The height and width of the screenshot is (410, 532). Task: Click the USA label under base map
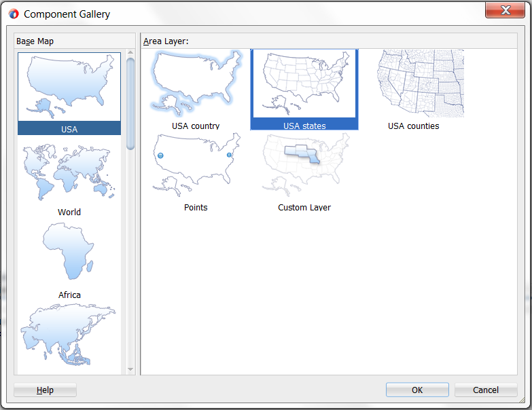click(69, 129)
